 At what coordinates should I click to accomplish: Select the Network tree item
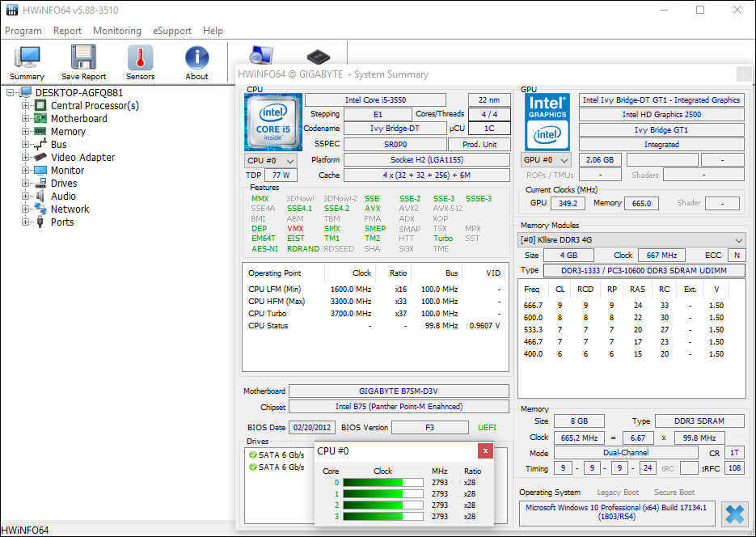click(x=70, y=209)
